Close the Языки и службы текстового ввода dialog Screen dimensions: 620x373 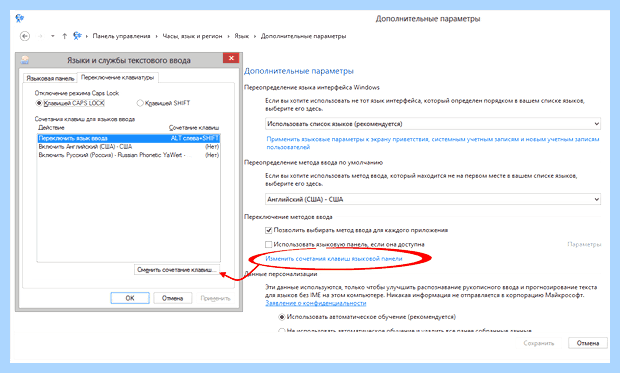tap(231, 58)
